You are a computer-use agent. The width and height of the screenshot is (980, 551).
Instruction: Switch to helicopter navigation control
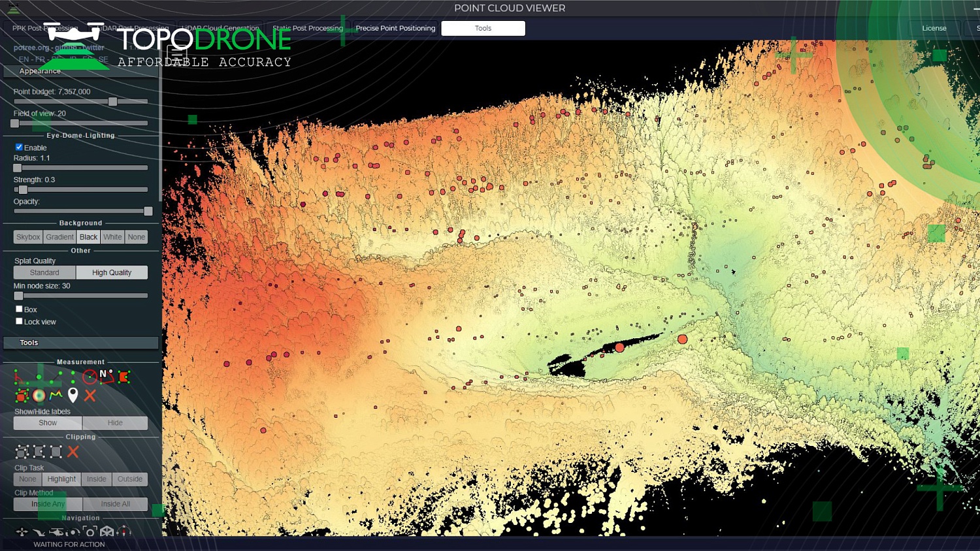[x=56, y=532]
